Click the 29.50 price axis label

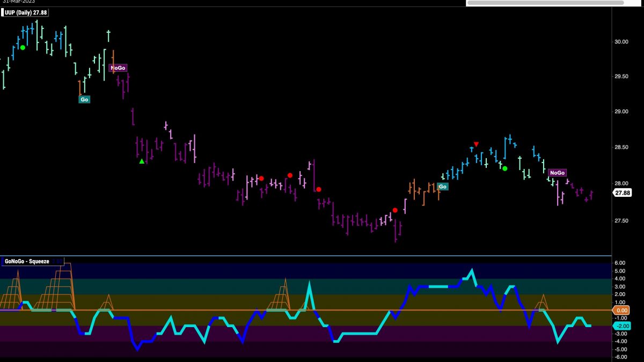click(622, 77)
